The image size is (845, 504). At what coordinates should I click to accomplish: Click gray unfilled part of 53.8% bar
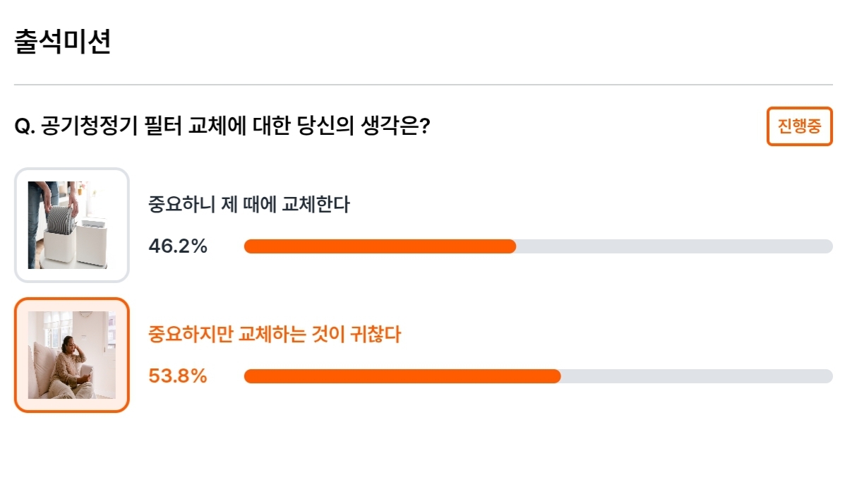697,376
